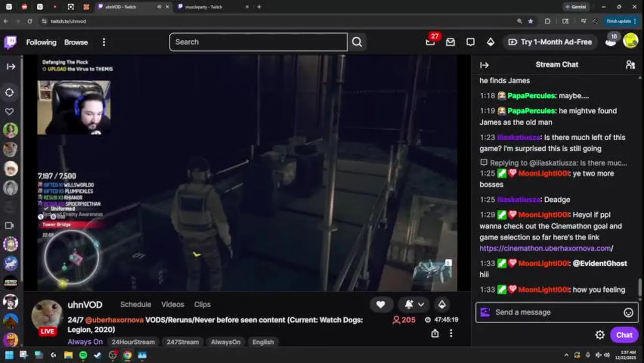Click the sidebar For You sparkle icon
Screen dimensions: 644x363
coord(10,93)
